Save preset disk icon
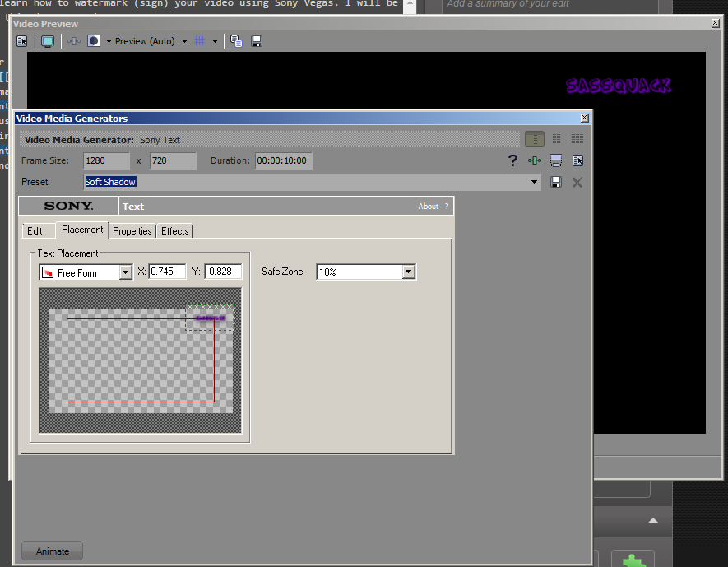Screen dimensions: 728x567 tap(556, 182)
